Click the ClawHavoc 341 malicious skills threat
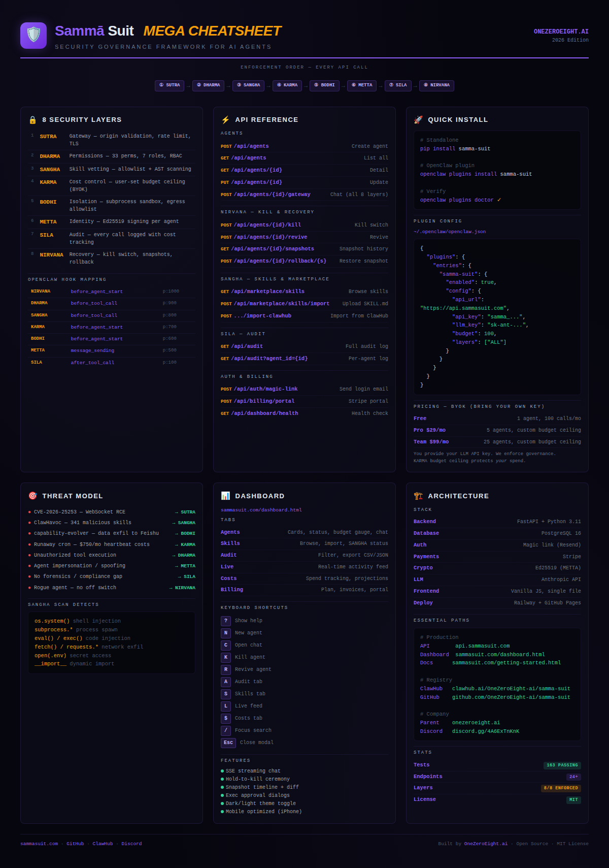Screen dimensions: 609x868 tap(112, 523)
